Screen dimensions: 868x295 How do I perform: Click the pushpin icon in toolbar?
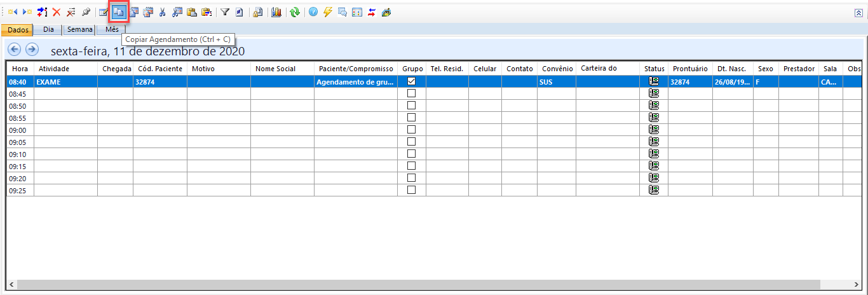point(86,11)
